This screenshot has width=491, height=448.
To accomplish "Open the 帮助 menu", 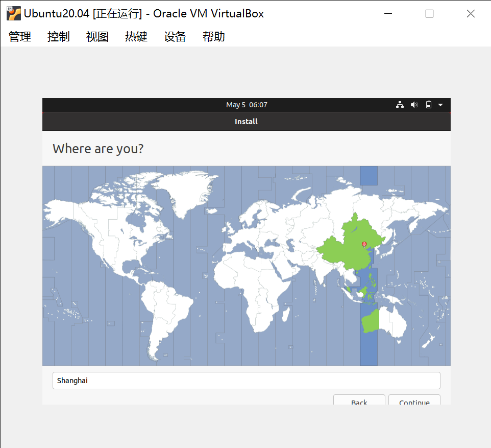I will pos(214,37).
